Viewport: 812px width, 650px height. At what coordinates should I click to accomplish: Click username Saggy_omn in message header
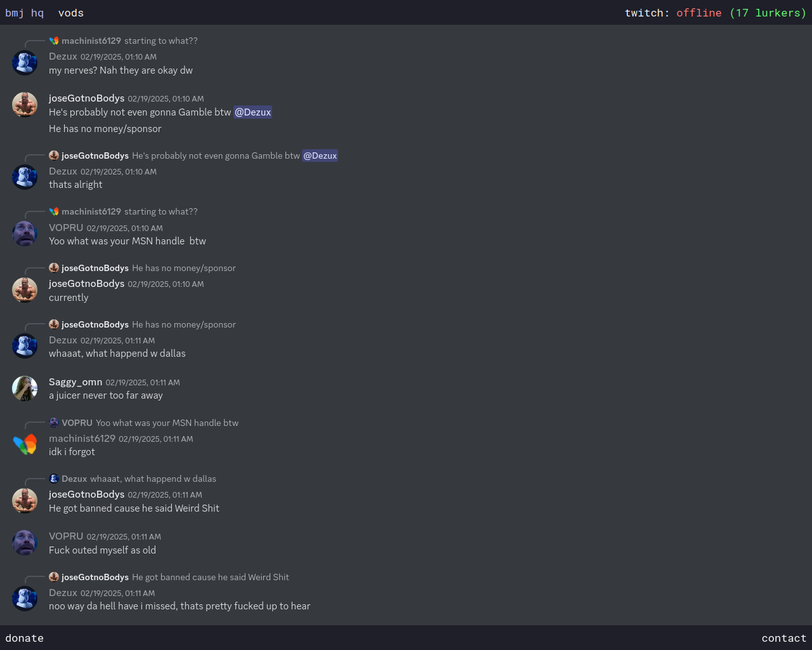coord(75,382)
